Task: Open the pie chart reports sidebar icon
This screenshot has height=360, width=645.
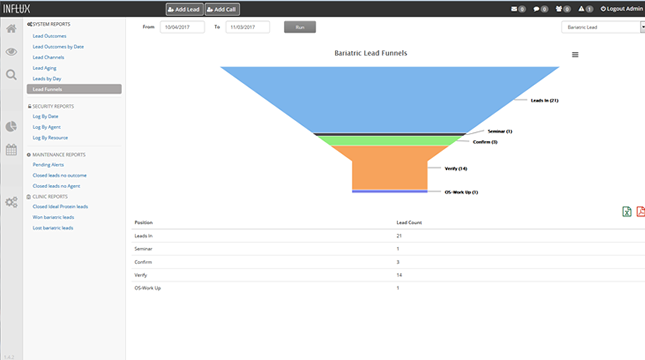Action: pyautogui.click(x=12, y=126)
